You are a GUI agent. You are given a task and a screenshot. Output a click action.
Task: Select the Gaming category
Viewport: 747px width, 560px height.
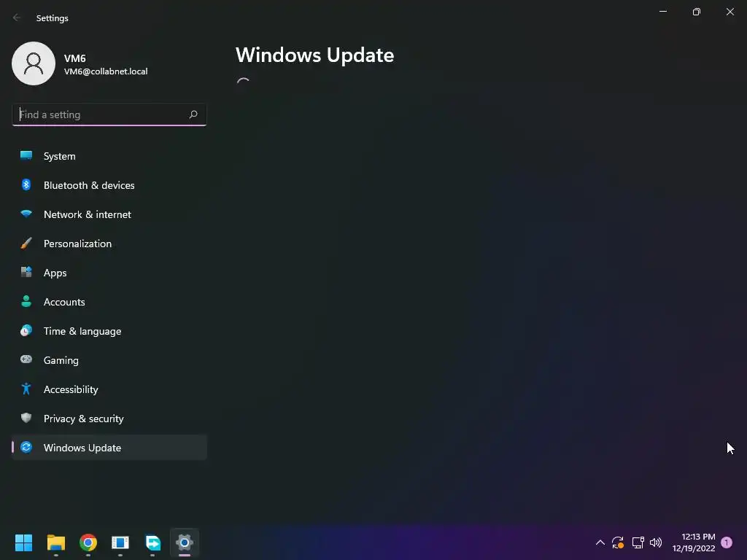109,360
